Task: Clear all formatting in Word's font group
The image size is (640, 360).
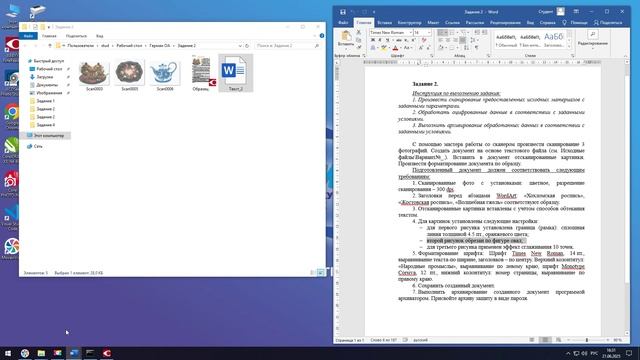Action: pos(424,40)
